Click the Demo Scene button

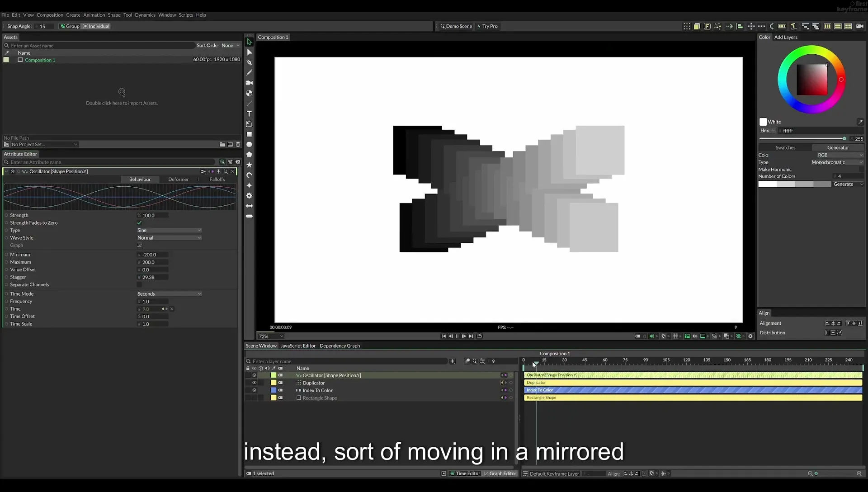pos(456,26)
